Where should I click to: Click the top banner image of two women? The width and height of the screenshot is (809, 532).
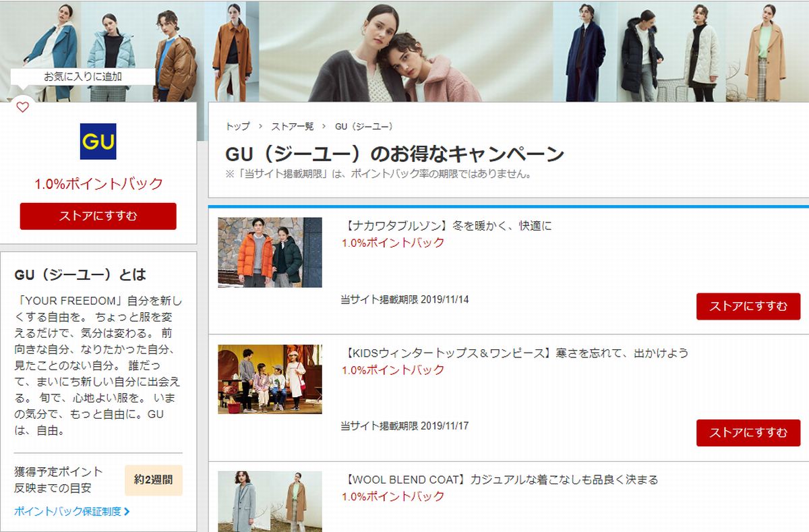click(x=406, y=51)
